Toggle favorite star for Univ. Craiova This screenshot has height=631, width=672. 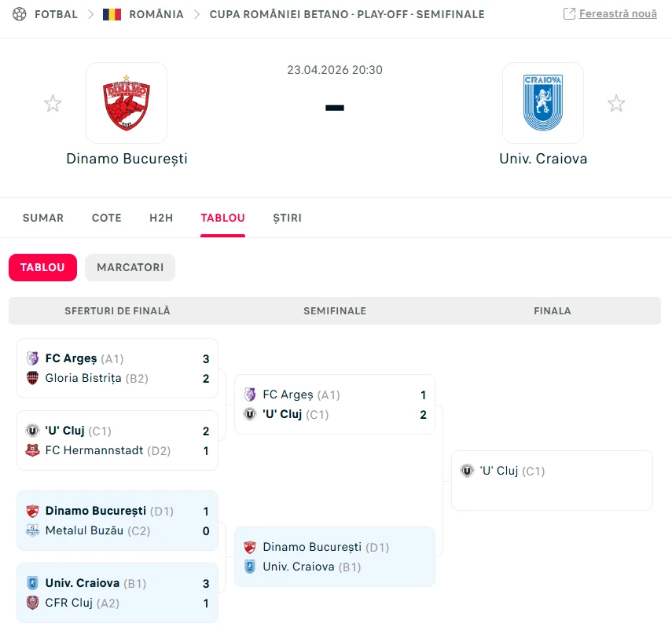pyautogui.click(x=616, y=103)
